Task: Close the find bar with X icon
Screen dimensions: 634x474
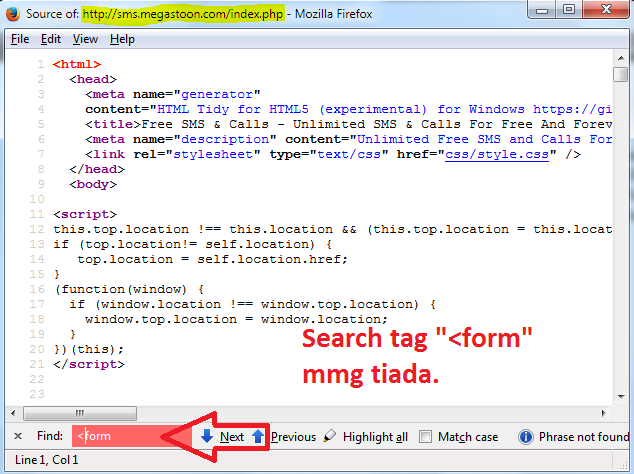Action: coord(18,436)
